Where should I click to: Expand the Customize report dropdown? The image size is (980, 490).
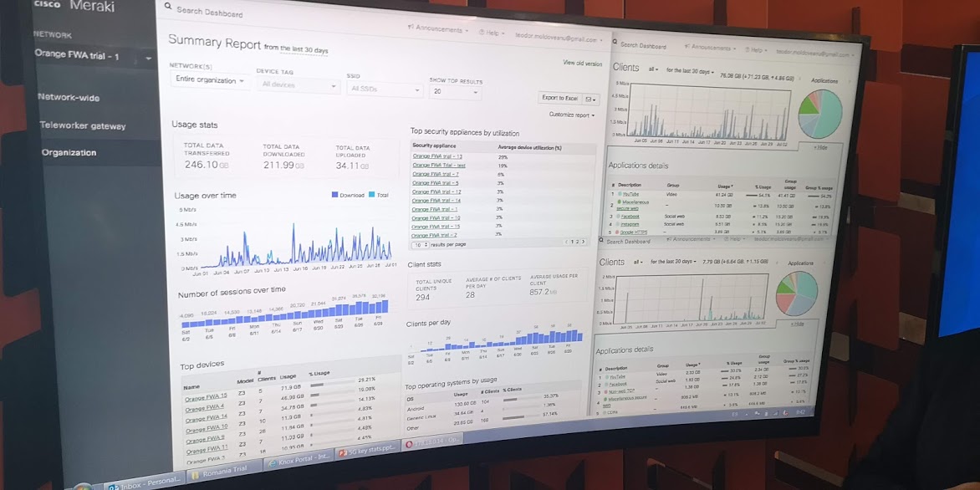[x=572, y=115]
